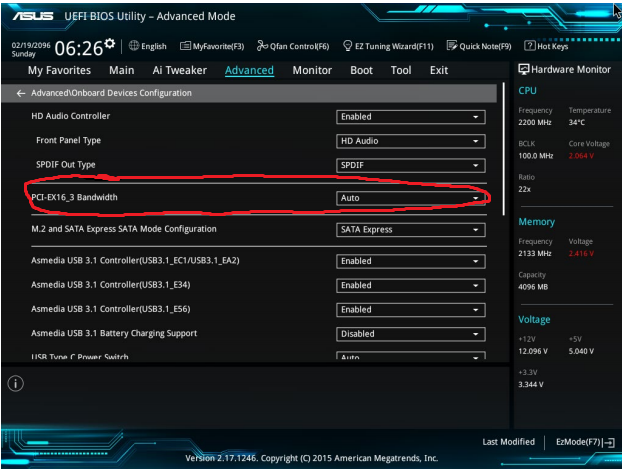Click the CPU temperature 34°C

pyautogui.click(x=576, y=122)
